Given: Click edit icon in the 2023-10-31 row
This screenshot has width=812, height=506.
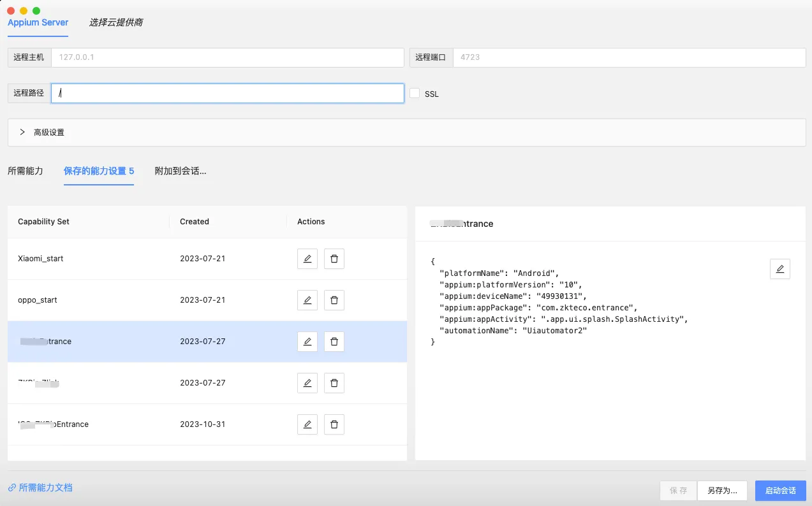Looking at the screenshot, I should tap(307, 424).
